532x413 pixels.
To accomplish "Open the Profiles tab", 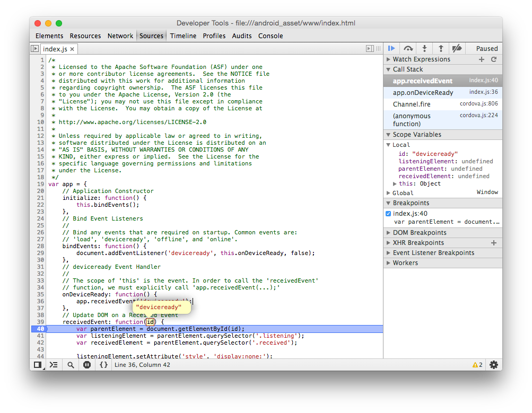I will point(214,36).
